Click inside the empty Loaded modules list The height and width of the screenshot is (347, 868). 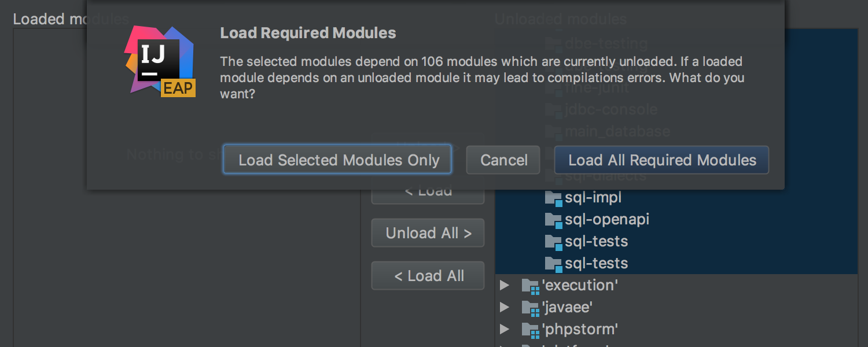[x=186, y=266]
